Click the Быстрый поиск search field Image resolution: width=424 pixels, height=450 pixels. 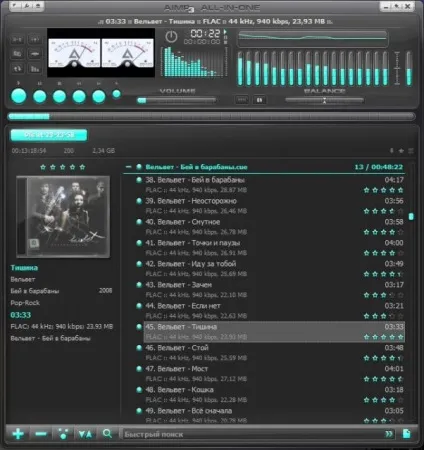pyautogui.click(x=253, y=434)
